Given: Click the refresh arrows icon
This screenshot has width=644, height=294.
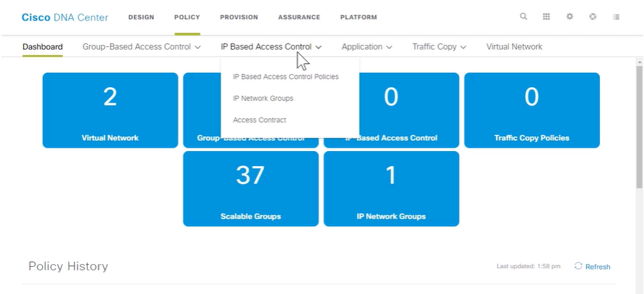Looking at the screenshot, I should (x=578, y=266).
